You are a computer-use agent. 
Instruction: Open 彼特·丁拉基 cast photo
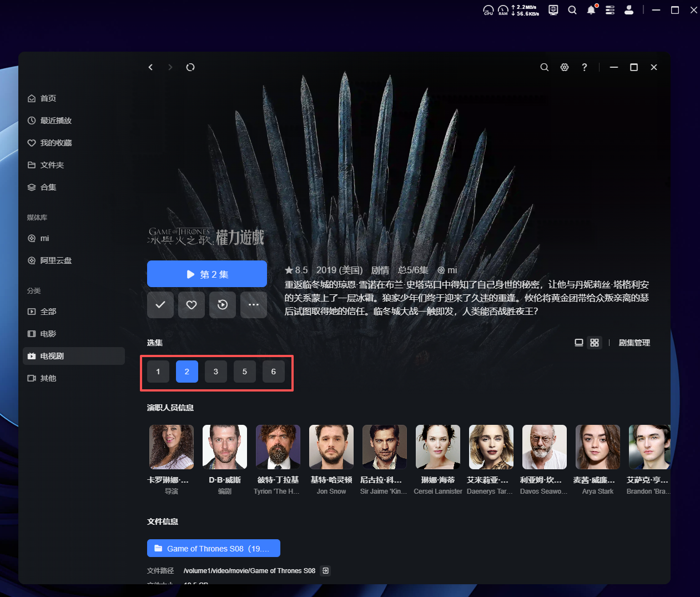click(x=278, y=447)
